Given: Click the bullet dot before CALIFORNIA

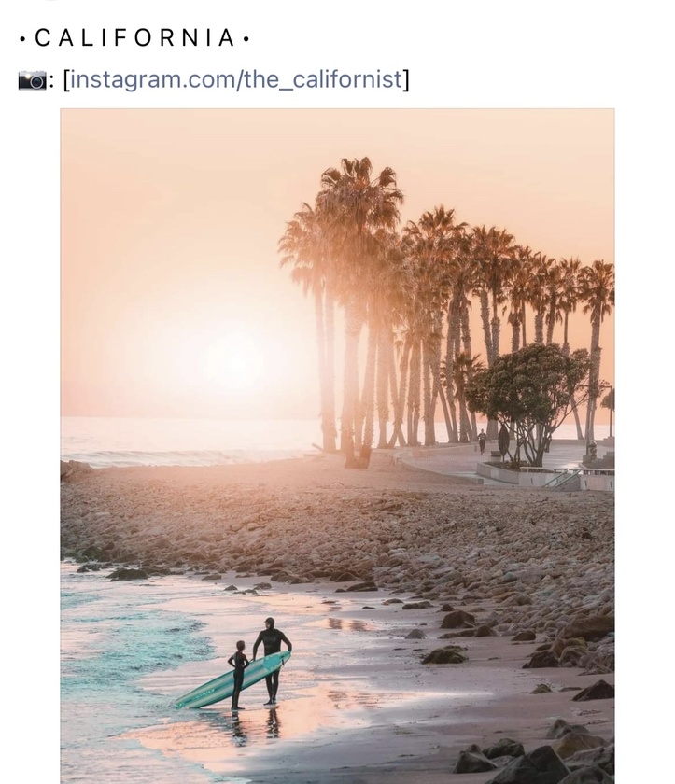Looking at the screenshot, I should [22, 38].
